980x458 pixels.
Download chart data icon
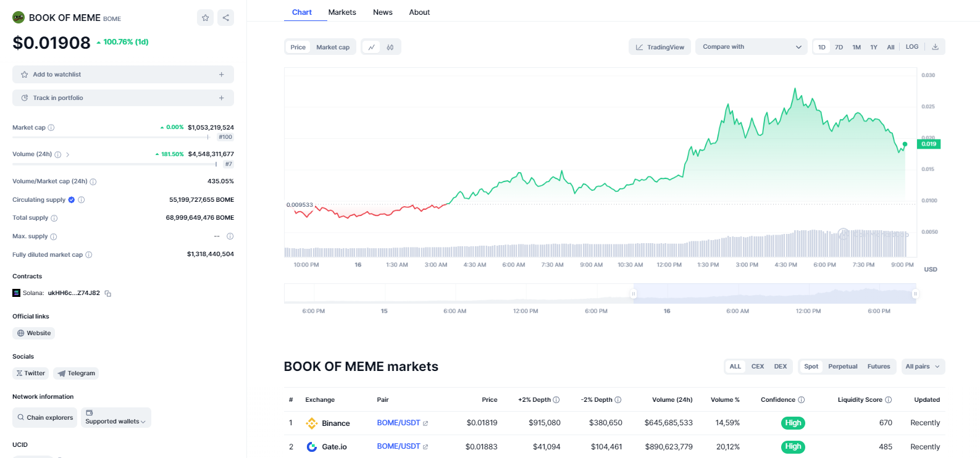pyautogui.click(x=935, y=47)
